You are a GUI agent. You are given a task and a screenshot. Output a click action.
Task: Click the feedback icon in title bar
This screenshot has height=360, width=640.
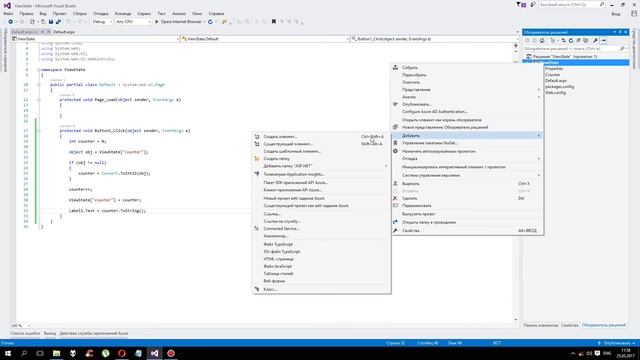click(x=533, y=4)
